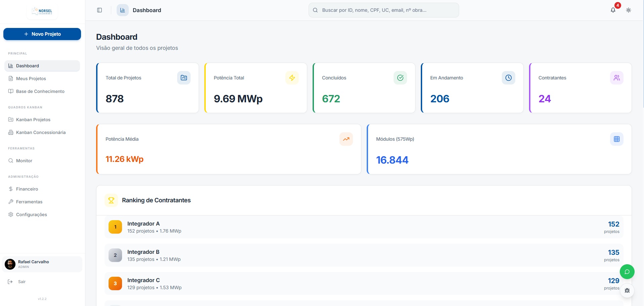This screenshot has height=306, width=644.
Task: Click the Norsel Engenharia logo
Action: pyautogui.click(x=42, y=11)
